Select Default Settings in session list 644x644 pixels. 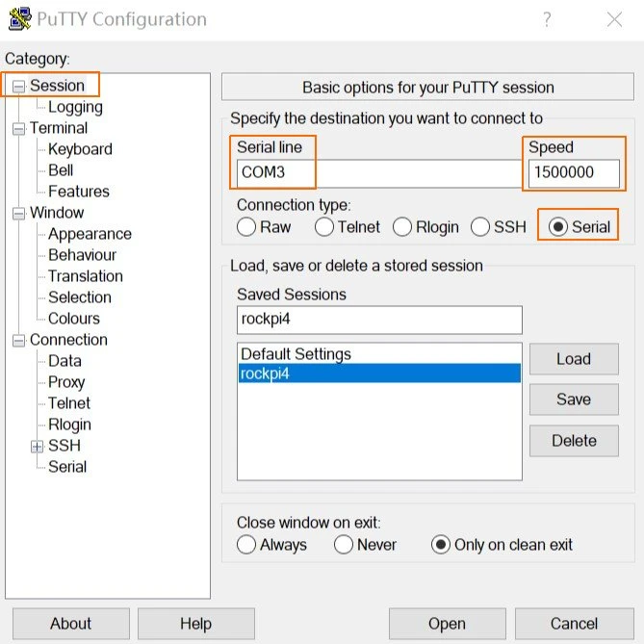click(x=296, y=354)
